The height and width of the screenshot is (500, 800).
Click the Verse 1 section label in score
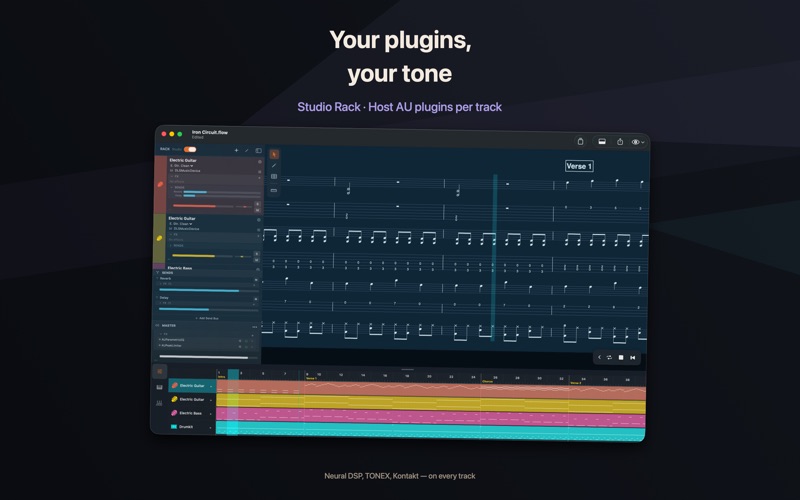pyautogui.click(x=579, y=166)
